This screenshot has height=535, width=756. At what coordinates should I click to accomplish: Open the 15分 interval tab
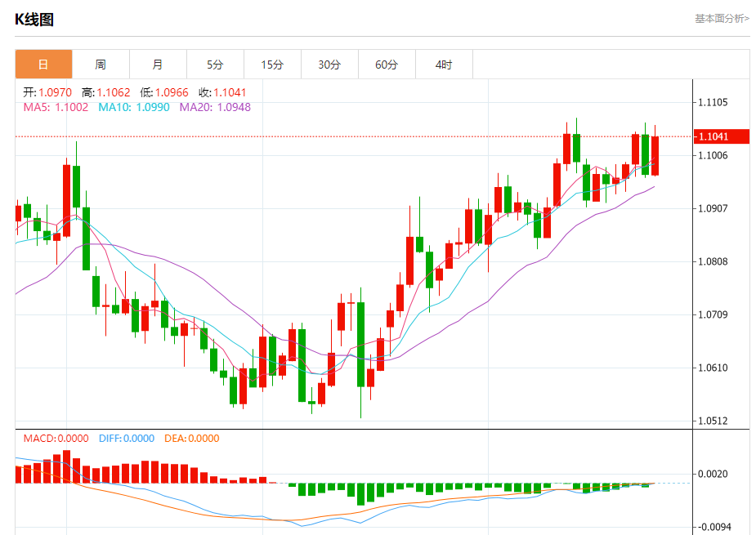click(x=272, y=64)
